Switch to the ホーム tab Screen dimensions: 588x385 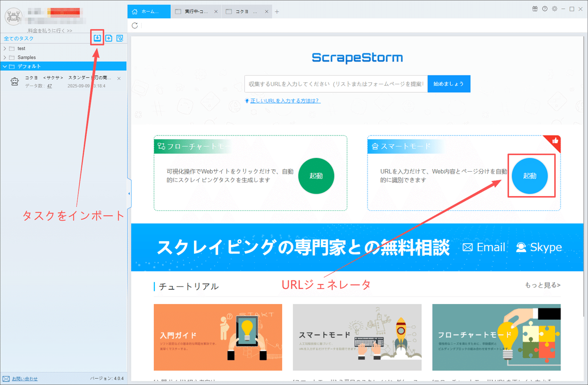[149, 12]
